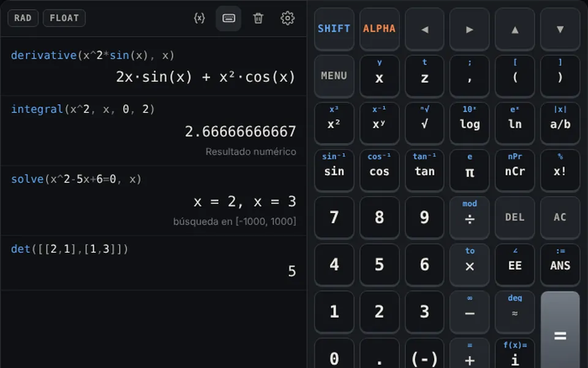Click the EE exponent key
This screenshot has width=588, height=368.
pos(515,265)
